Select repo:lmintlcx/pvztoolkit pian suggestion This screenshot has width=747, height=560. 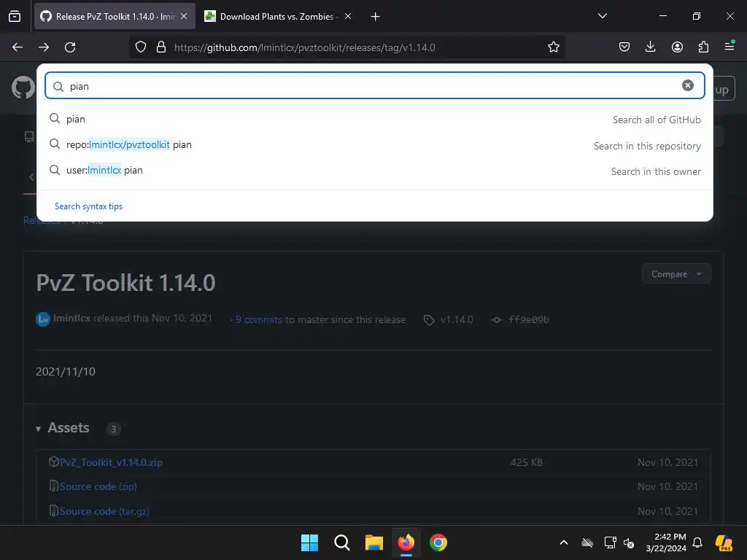click(375, 145)
